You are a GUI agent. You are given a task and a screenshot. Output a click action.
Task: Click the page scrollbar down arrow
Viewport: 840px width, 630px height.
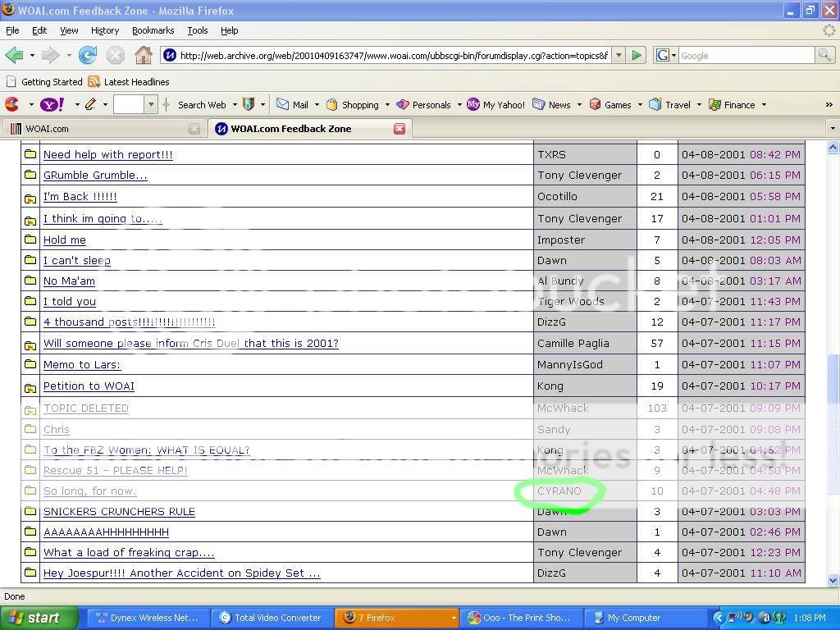[x=833, y=581]
